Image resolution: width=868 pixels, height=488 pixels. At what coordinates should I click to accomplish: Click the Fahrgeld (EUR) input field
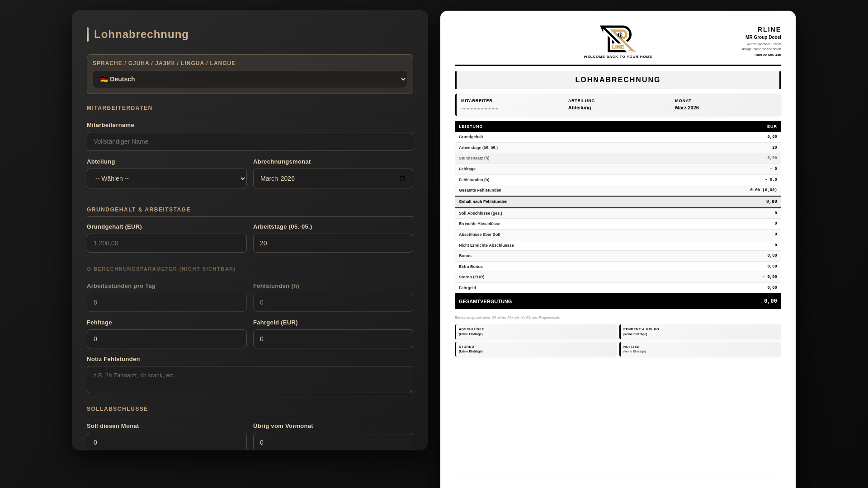(x=333, y=339)
